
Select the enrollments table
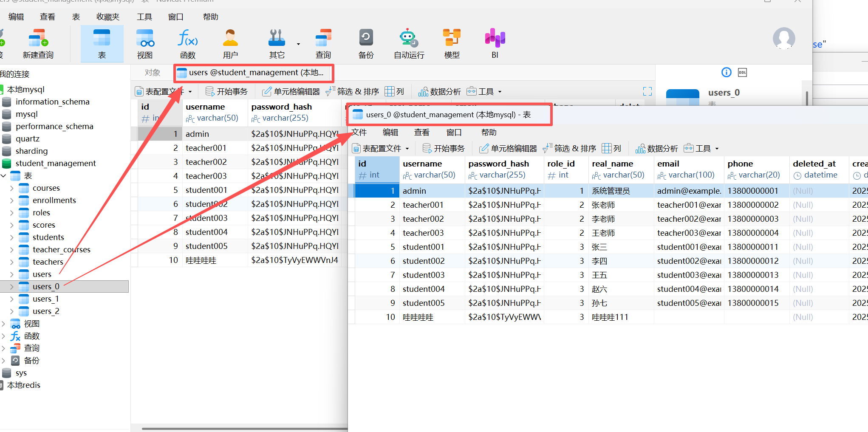click(54, 200)
